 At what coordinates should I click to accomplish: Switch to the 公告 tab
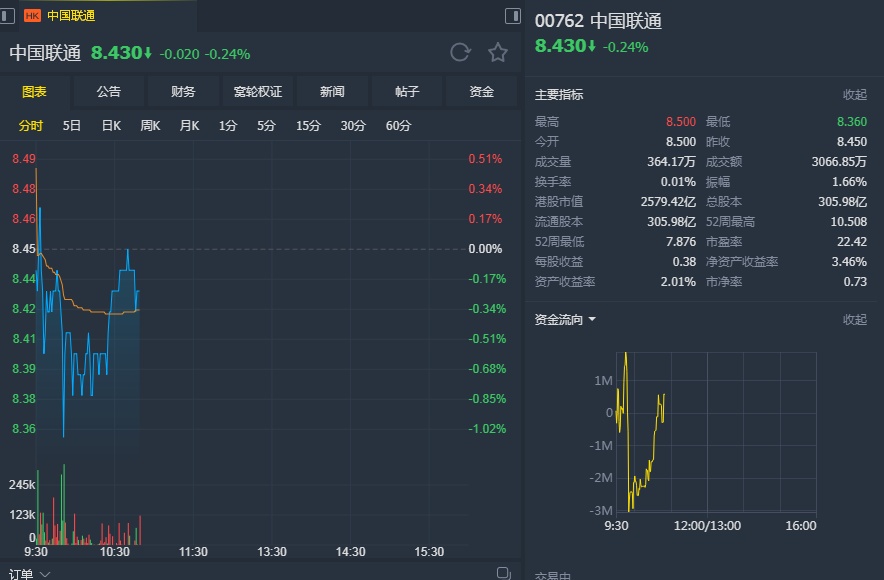[109, 92]
